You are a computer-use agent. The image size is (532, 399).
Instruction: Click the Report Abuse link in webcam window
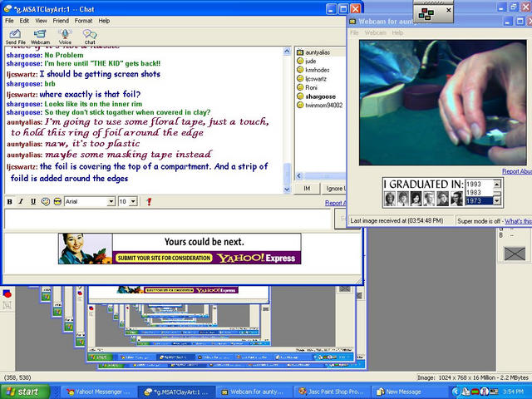coord(517,171)
